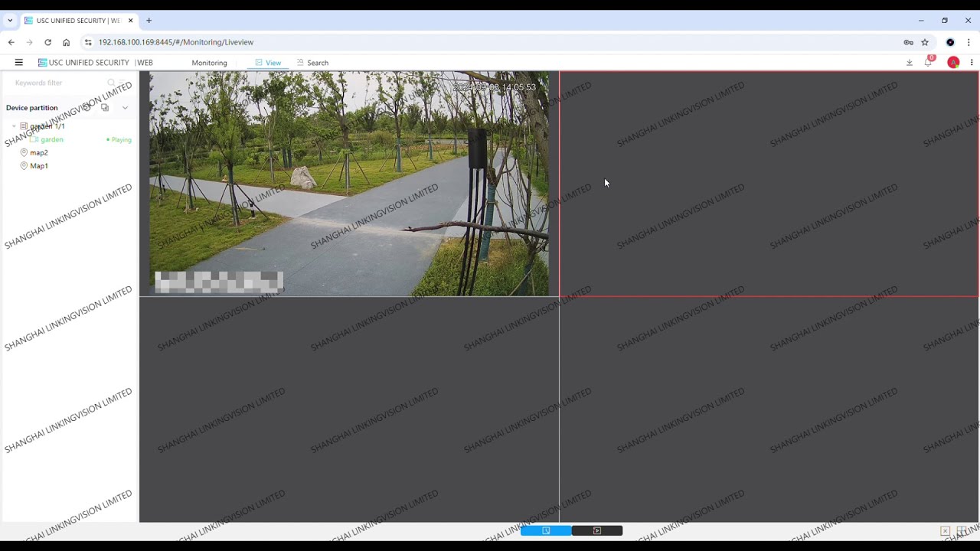
Task: Click the refresh icon in Device partition header
Action: (x=87, y=107)
